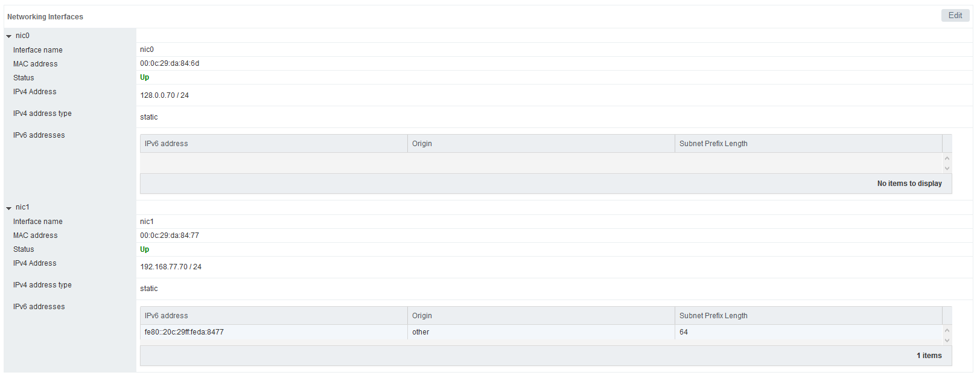The height and width of the screenshot is (378, 980).
Task: Open the Edit networking dialog
Action: point(955,15)
